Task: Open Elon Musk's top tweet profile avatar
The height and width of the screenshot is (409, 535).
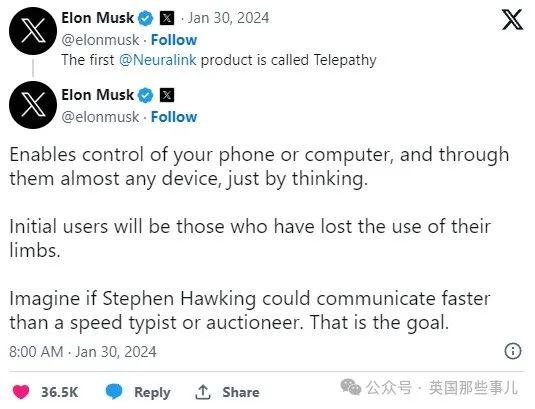Action: point(33,31)
